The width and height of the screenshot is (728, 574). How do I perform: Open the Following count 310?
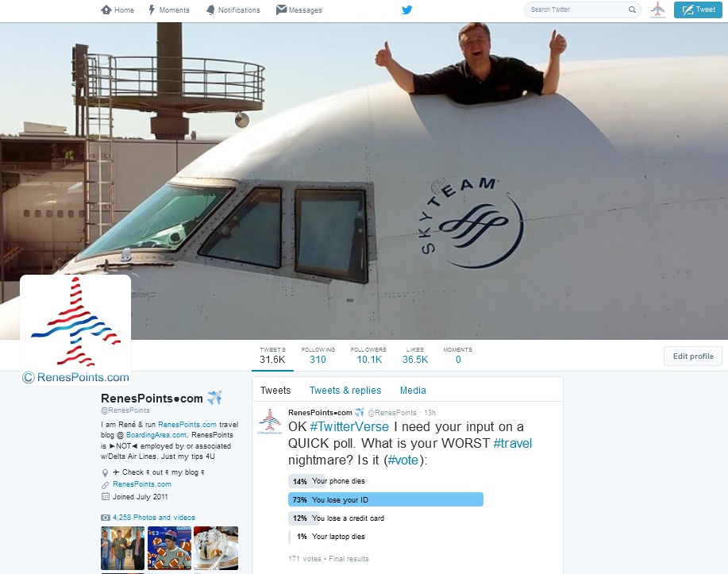[x=318, y=355]
